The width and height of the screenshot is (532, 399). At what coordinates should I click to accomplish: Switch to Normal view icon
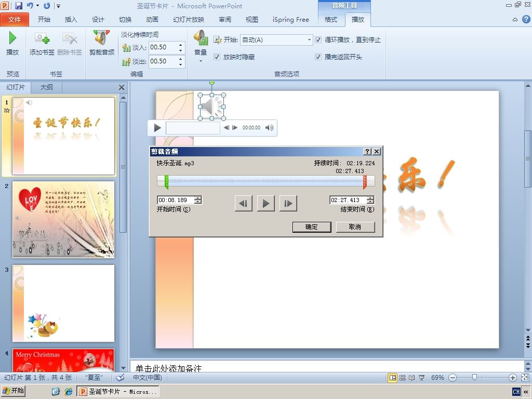pos(393,378)
